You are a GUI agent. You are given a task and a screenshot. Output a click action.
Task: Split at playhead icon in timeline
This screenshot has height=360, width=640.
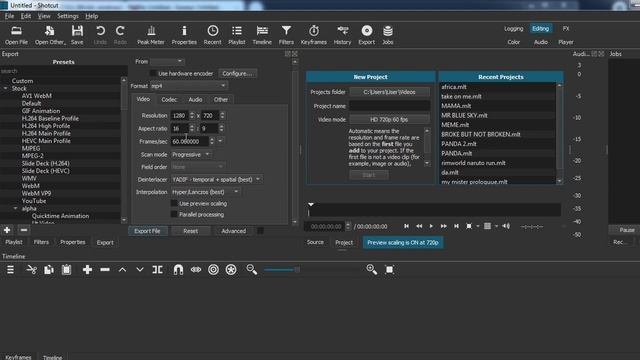click(x=158, y=269)
